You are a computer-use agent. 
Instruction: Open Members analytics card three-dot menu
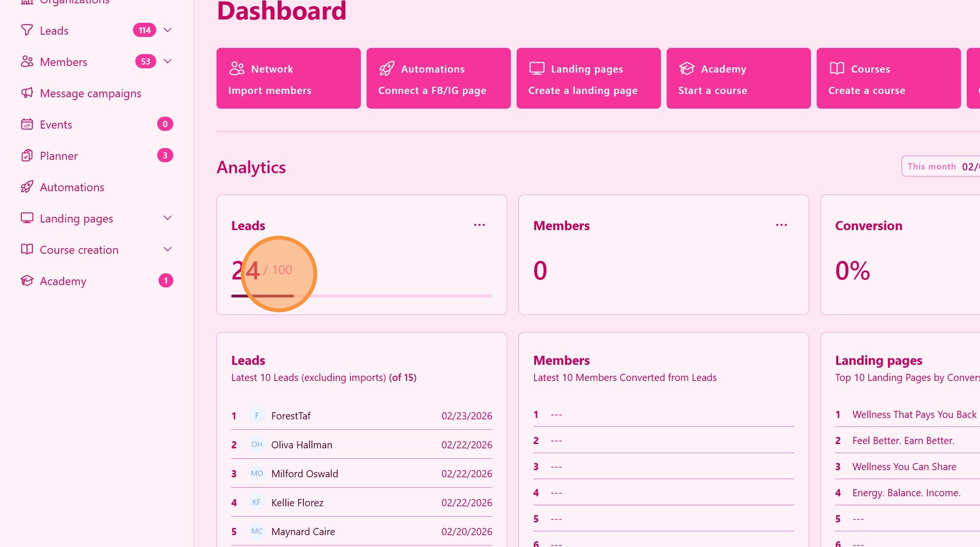(x=782, y=225)
